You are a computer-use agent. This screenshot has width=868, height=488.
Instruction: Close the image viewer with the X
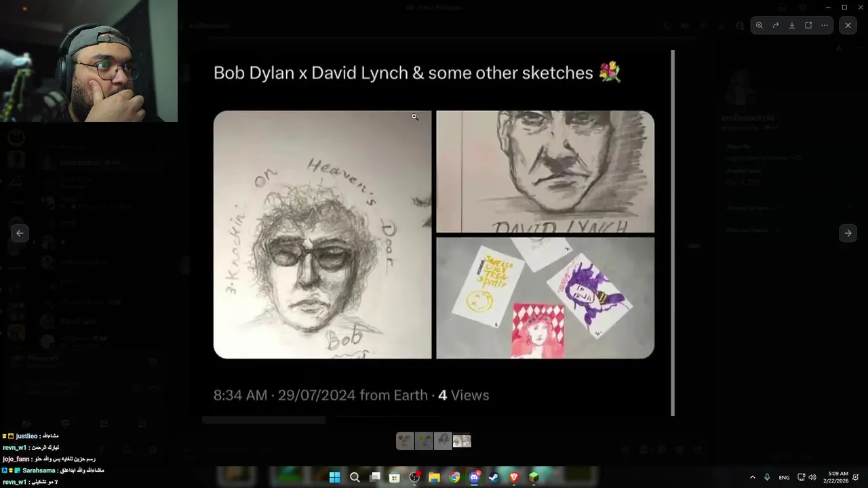pos(848,25)
